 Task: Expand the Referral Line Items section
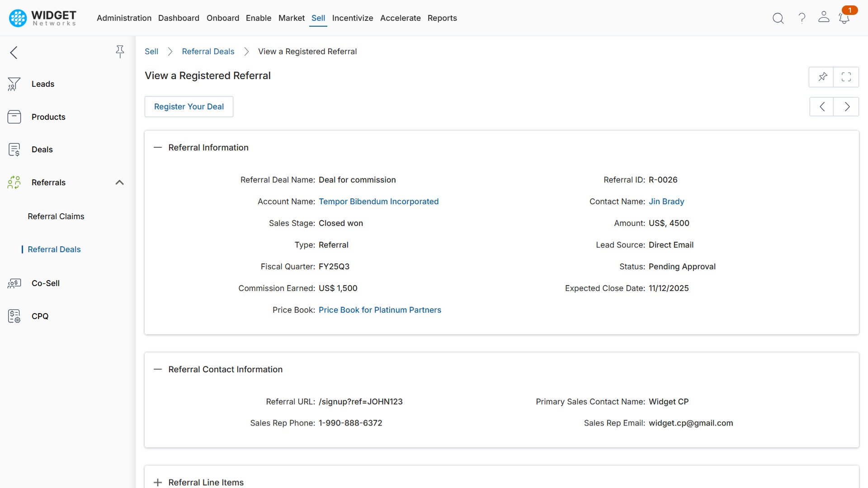pos(157,482)
